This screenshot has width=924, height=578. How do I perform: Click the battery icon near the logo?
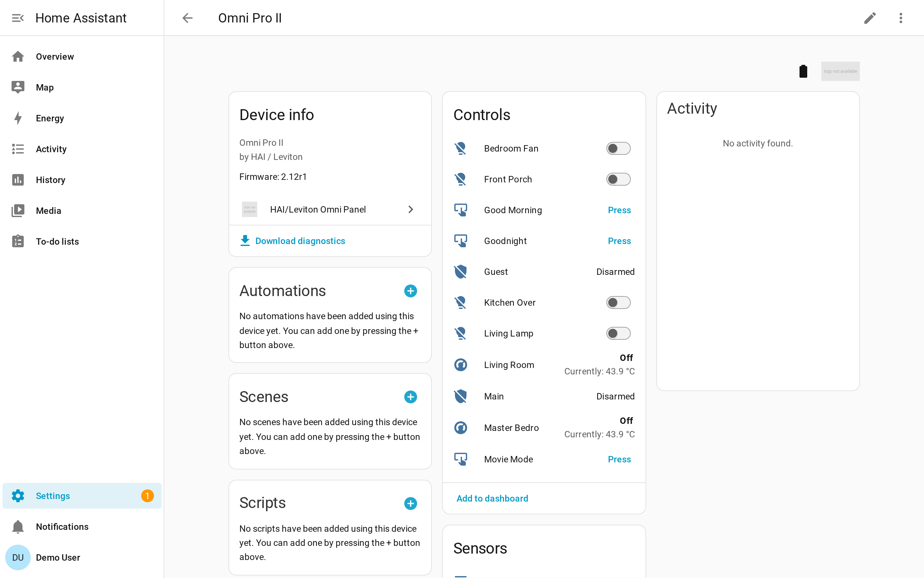(803, 72)
